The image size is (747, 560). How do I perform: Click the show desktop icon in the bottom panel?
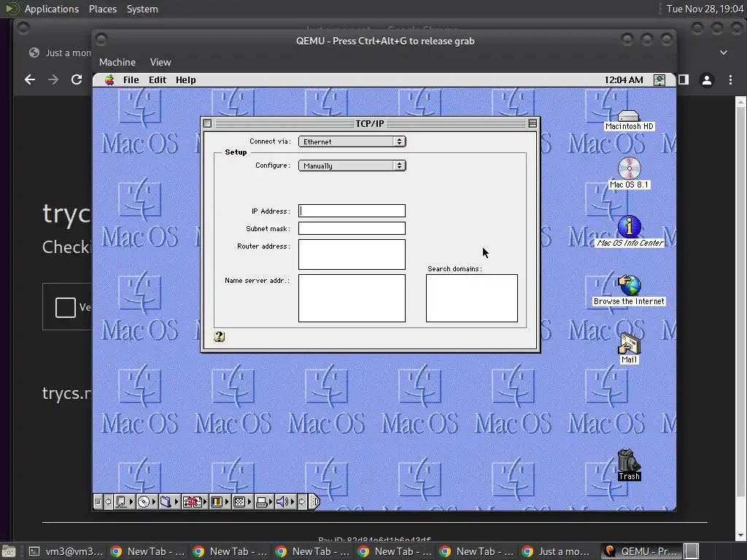click(9, 552)
